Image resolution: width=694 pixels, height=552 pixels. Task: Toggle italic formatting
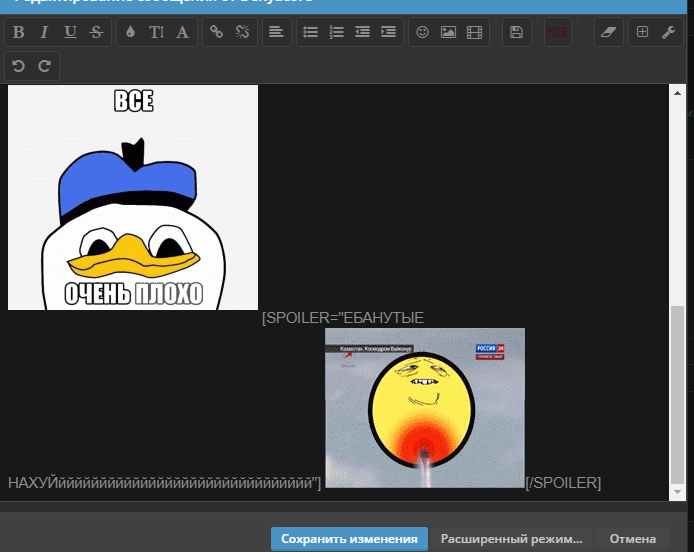pyautogui.click(x=44, y=32)
